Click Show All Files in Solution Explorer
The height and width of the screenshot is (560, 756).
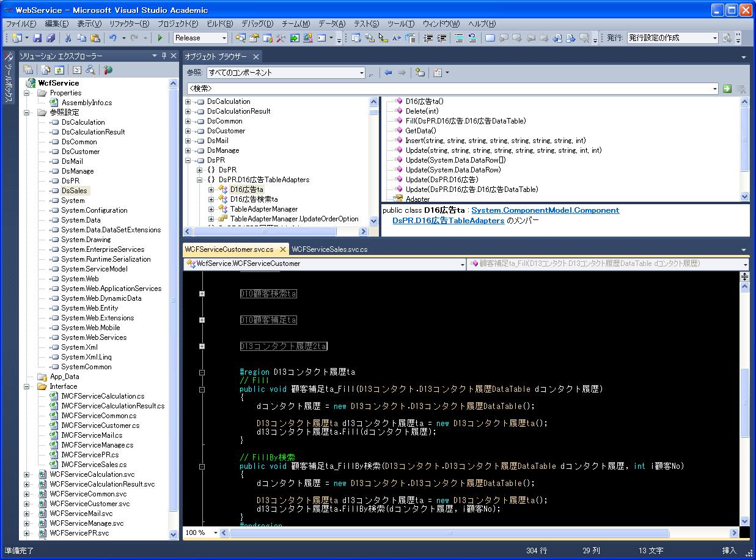click(46, 70)
